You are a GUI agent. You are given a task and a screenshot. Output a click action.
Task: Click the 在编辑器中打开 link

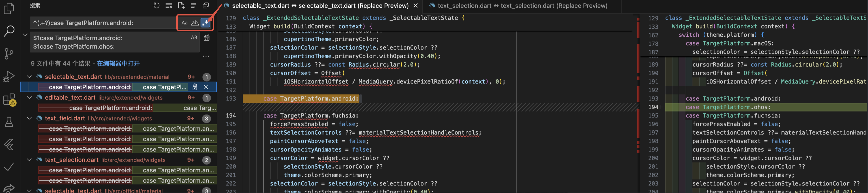click(x=118, y=63)
